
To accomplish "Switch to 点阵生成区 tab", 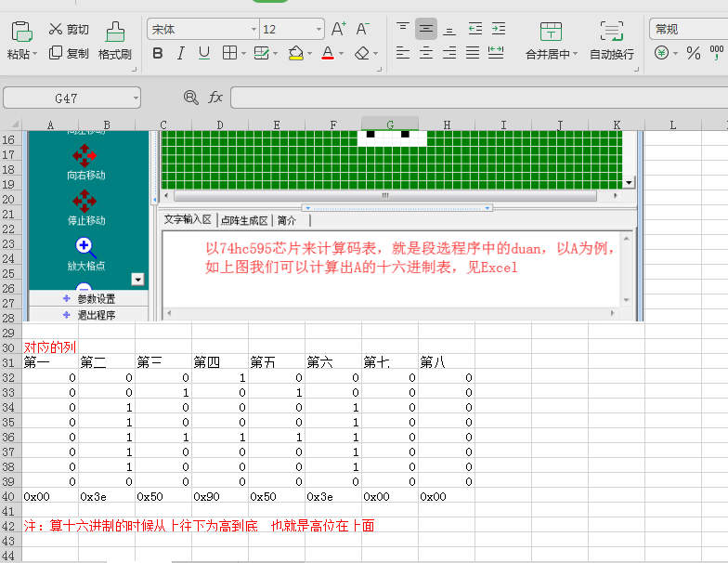I will (x=245, y=220).
